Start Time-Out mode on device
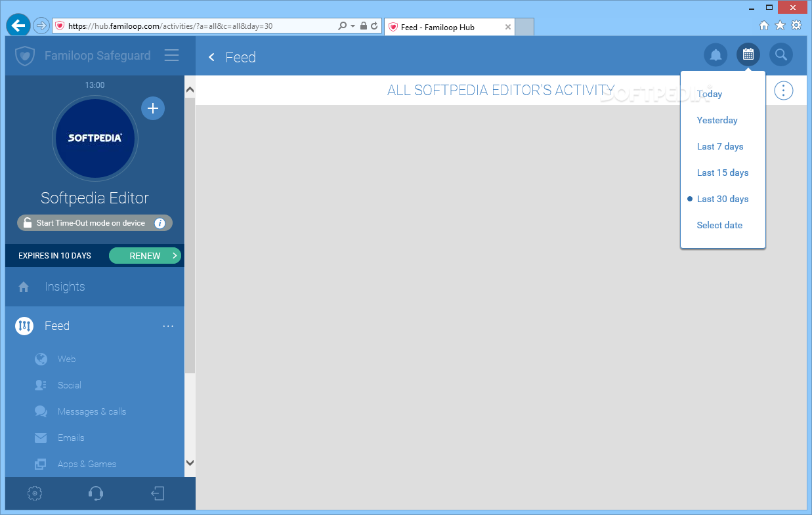This screenshot has width=812, height=515. [x=95, y=223]
